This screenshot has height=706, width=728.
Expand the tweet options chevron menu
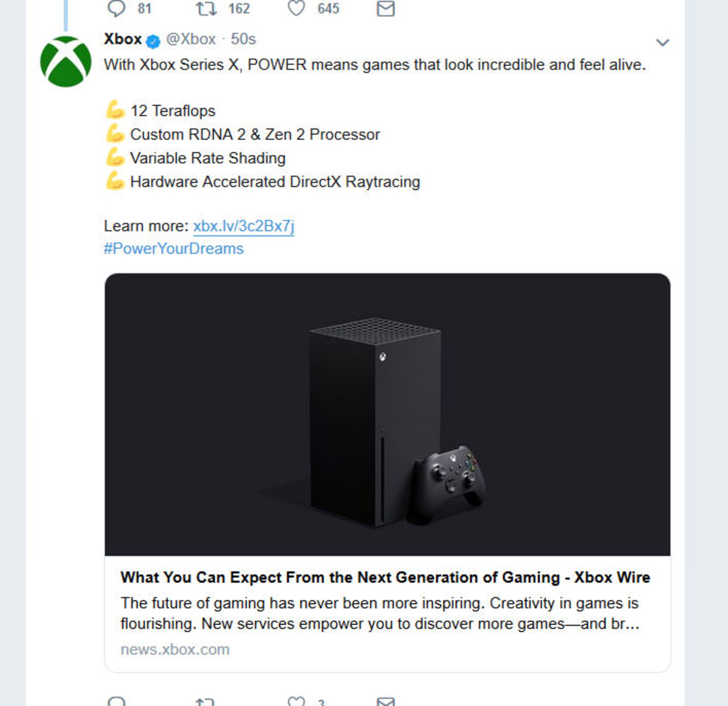pyautogui.click(x=662, y=42)
